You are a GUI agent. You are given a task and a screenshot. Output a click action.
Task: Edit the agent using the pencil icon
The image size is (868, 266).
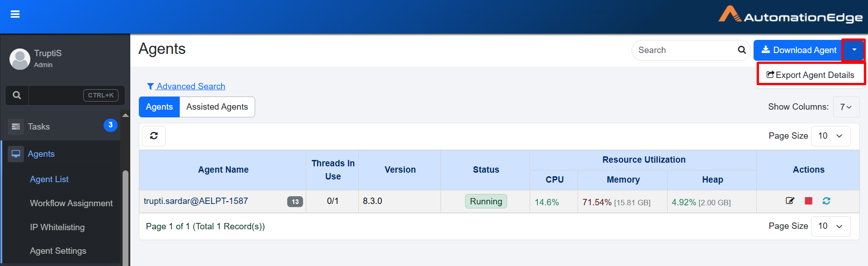[790, 201]
